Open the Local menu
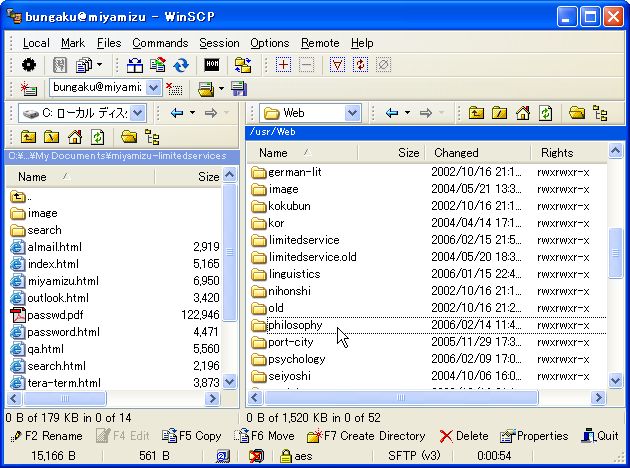 [36, 43]
